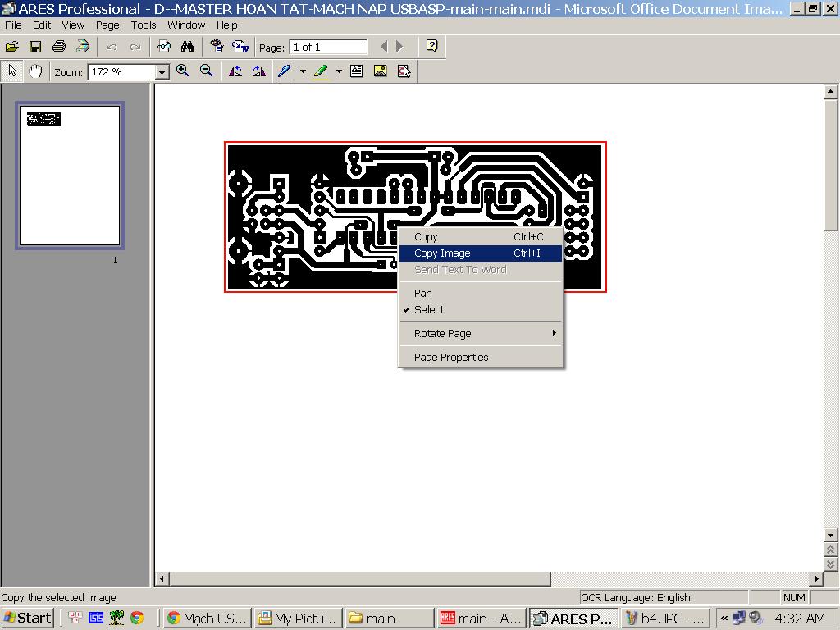Click the Print icon in toolbar
This screenshot has height=630, width=840.
tap(59, 47)
